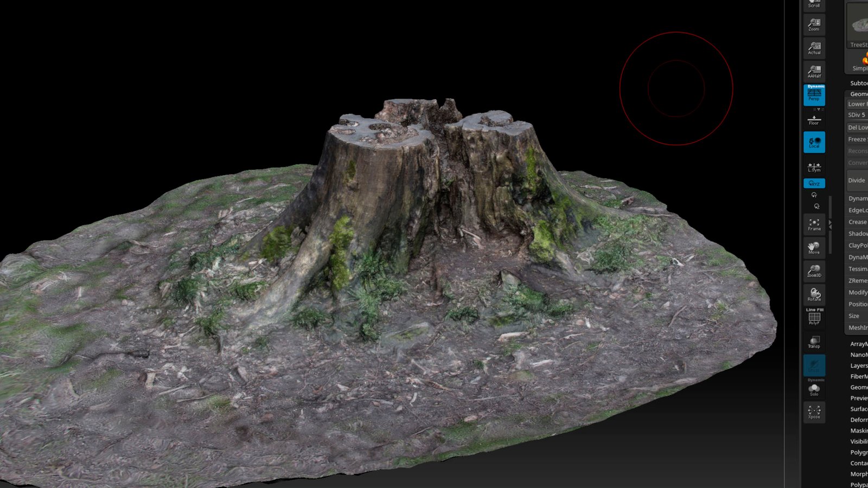Toggle the Floor grid display

click(x=814, y=119)
